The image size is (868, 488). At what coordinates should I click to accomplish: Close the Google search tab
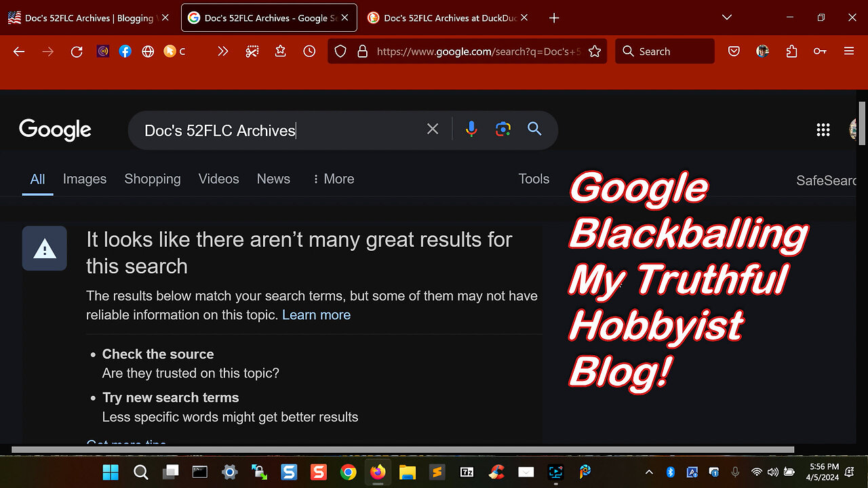[346, 18]
